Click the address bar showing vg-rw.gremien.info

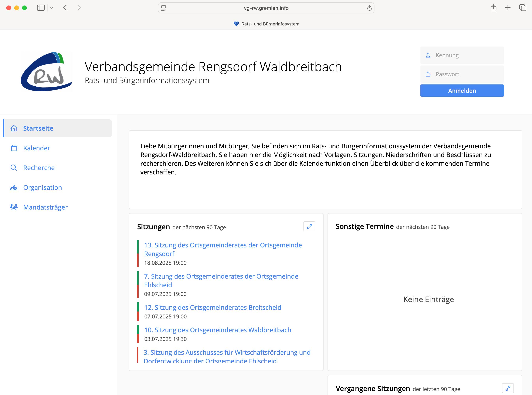tap(266, 8)
